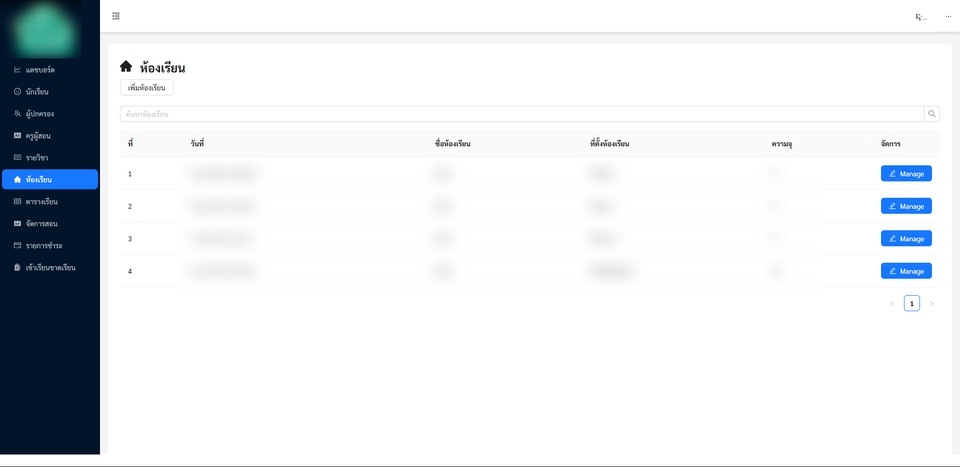Click Manage for row 2
Screen dimensions: 960x467
[x=906, y=206]
